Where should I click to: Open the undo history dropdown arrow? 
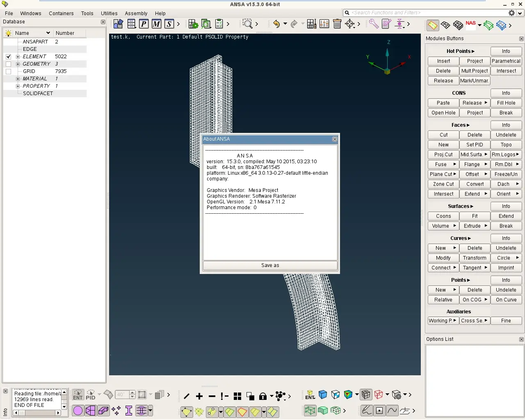(x=285, y=24)
